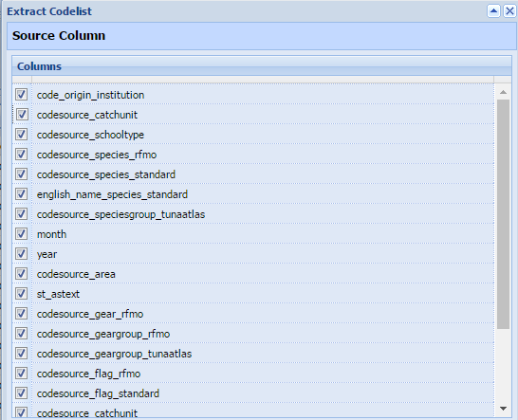Uncheck the codesource_gear_rfmo checkbox
Viewport: 518px width, 420px height.
click(22, 314)
